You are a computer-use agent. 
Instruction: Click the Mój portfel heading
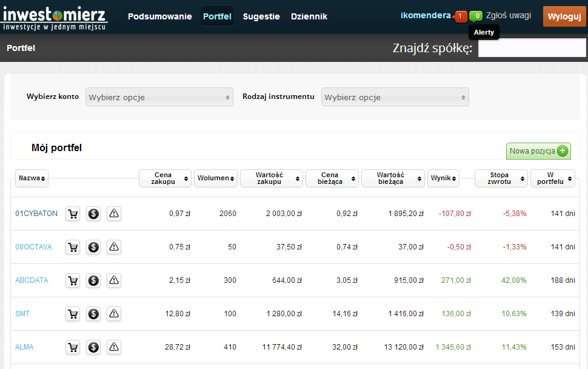56,148
